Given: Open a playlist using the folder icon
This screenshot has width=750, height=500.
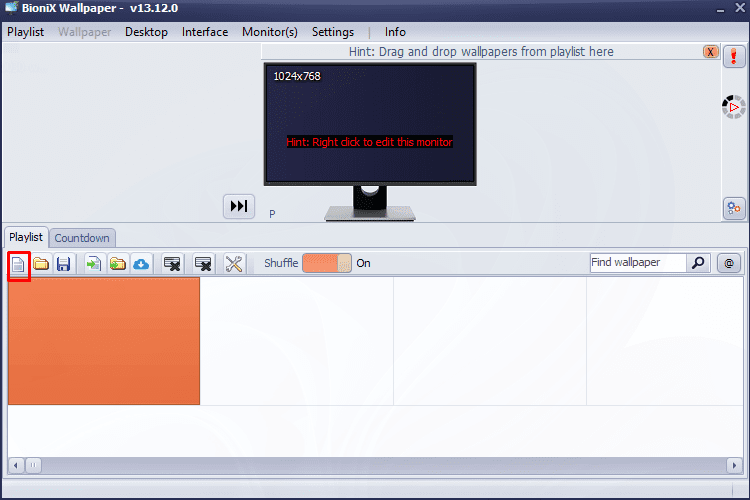Looking at the screenshot, I should click(41, 264).
